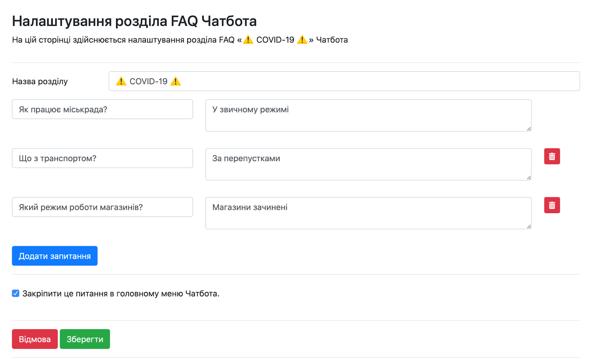Edit the "Що з транспортом?" question field

pyautogui.click(x=102, y=158)
